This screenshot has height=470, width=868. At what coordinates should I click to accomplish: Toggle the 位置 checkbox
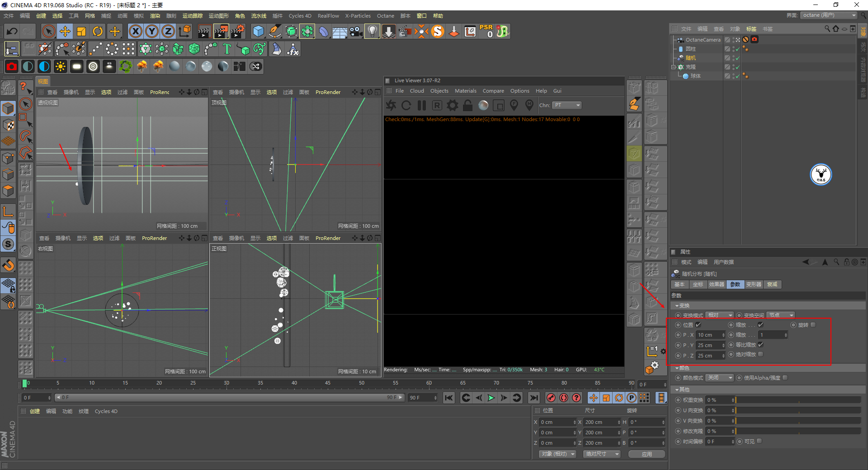698,324
